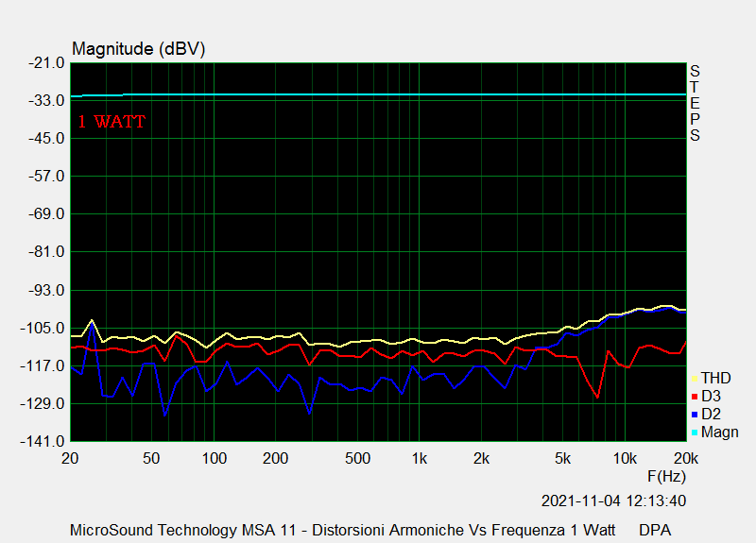
Task: Click the -129.0 y-axis value
Action: [x=43, y=404]
